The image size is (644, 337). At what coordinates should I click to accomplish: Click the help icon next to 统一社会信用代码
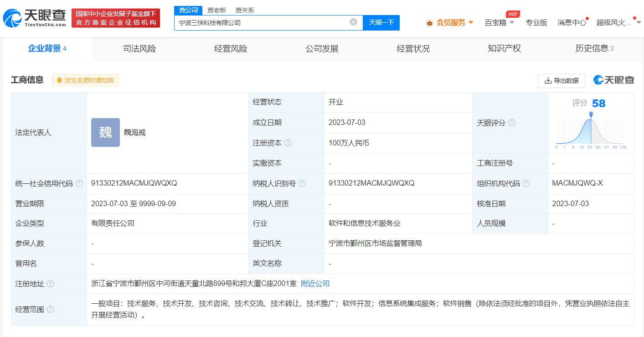(x=79, y=183)
